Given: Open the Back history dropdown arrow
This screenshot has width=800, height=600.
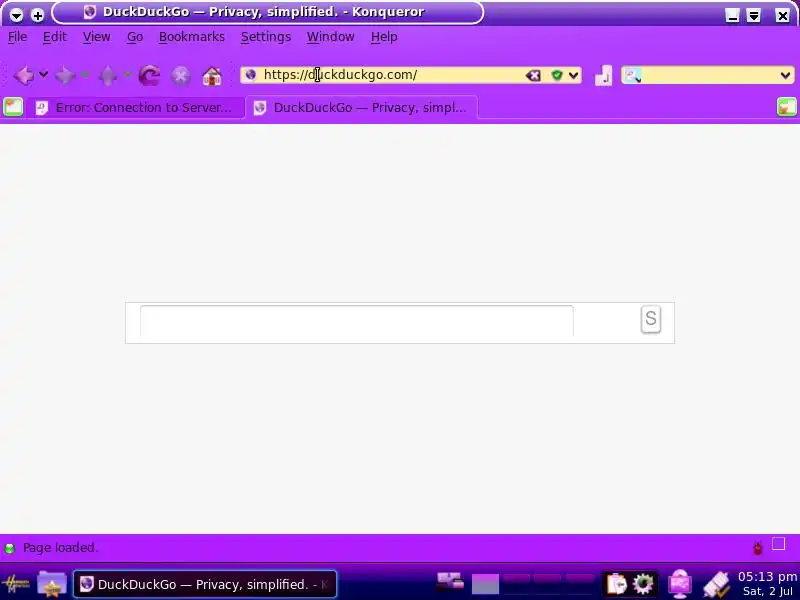Looking at the screenshot, I should [x=44, y=75].
